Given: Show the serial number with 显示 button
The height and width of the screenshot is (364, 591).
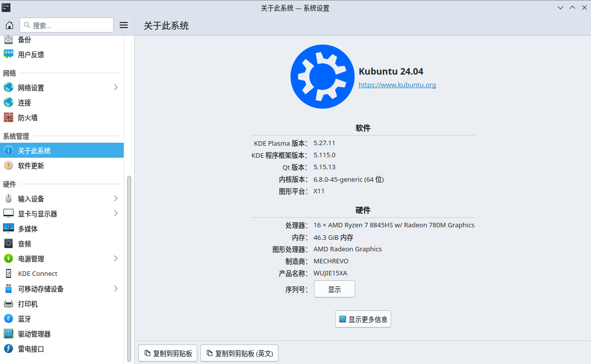Looking at the screenshot, I should pyautogui.click(x=335, y=289).
